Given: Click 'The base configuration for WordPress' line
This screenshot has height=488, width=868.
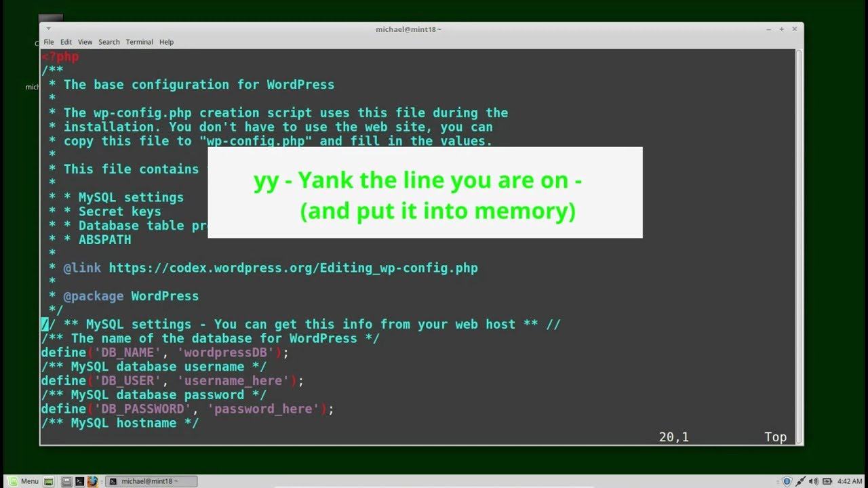Looking at the screenshot, I should tap(199, 85).
